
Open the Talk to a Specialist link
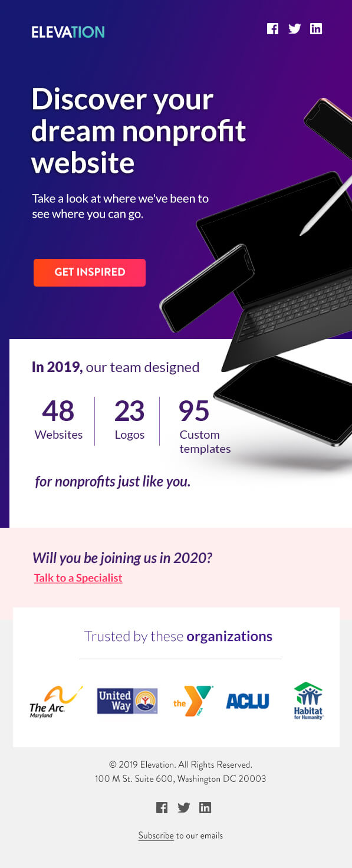click(78, 578)
